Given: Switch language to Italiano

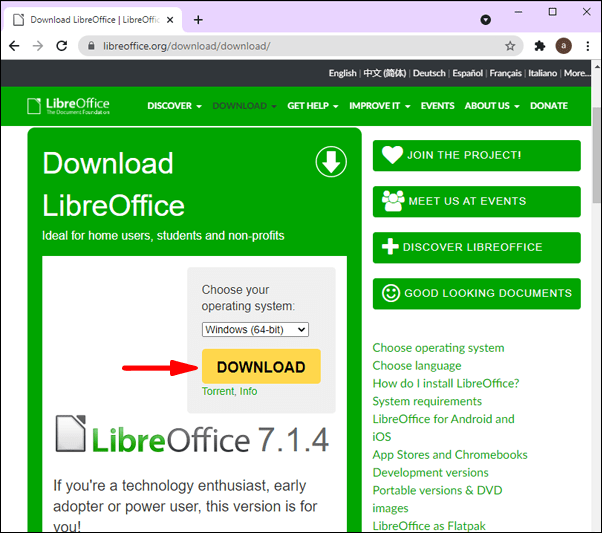Looking at the screenshot, I should (542, 73).
